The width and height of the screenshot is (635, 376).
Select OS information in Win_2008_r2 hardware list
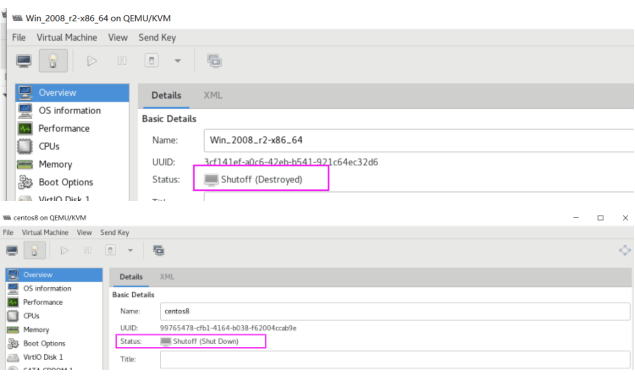pyautogui.click(x=72, y=111)
